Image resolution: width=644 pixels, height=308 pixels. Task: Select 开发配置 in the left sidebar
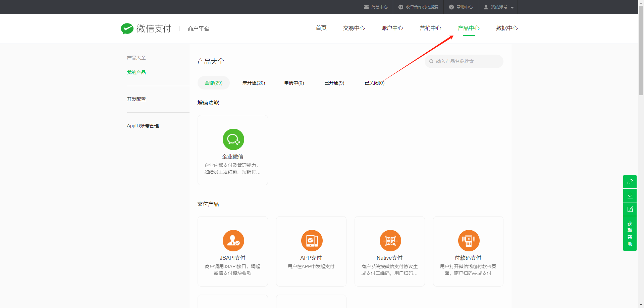point(136,99)
